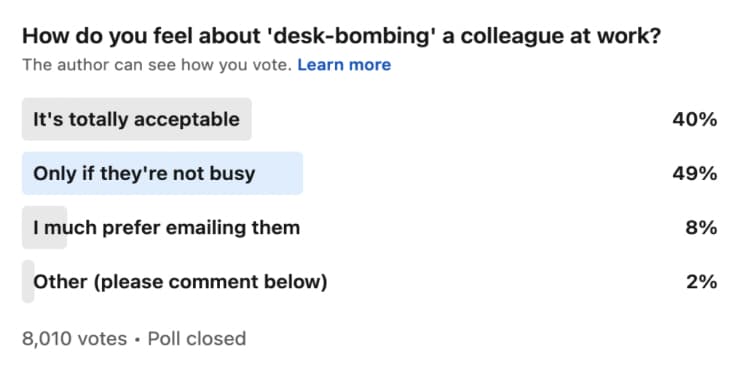Image resolution: width=740 pixels, height=373 pixels.
Task: Click the 49% result percentage
Action: (695, 174)
